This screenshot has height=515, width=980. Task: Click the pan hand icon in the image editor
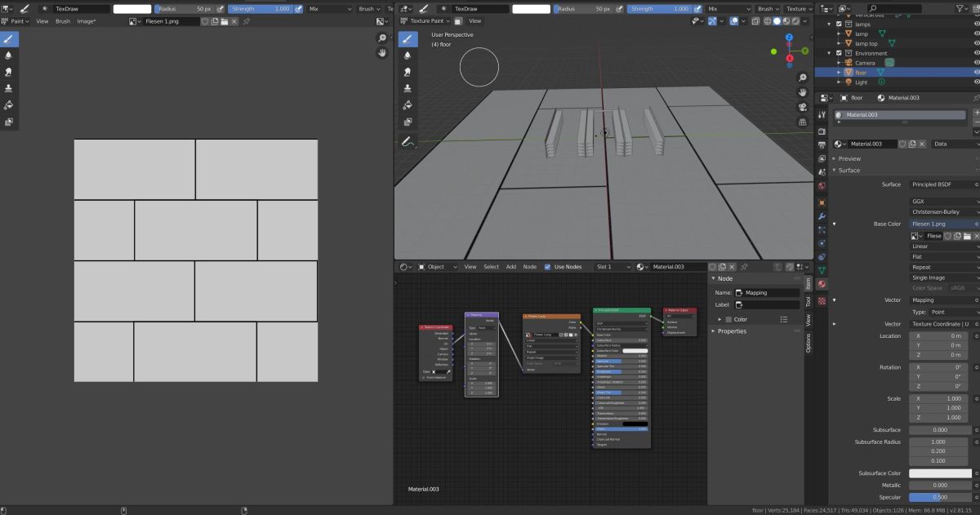click(x=382, y=53)
